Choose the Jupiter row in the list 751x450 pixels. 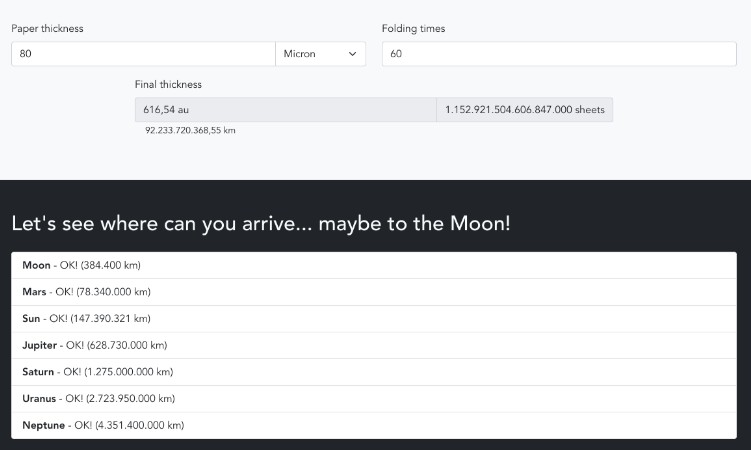(375, 346)
